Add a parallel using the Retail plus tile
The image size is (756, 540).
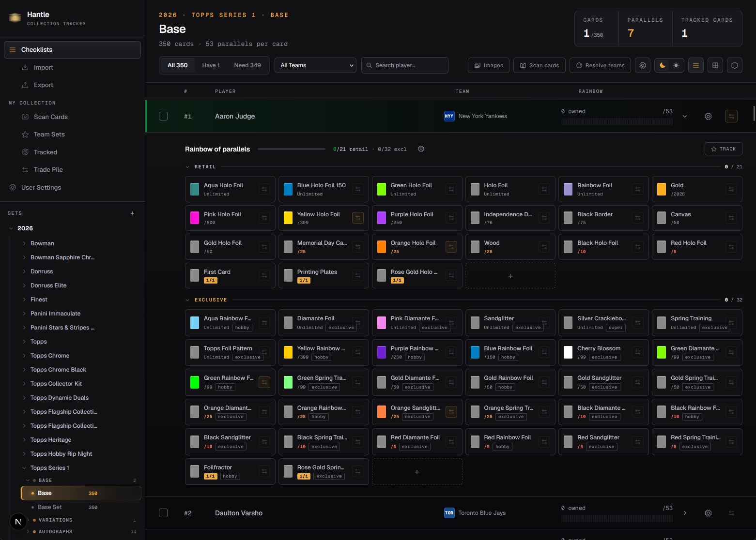click(x=510, y=276)
